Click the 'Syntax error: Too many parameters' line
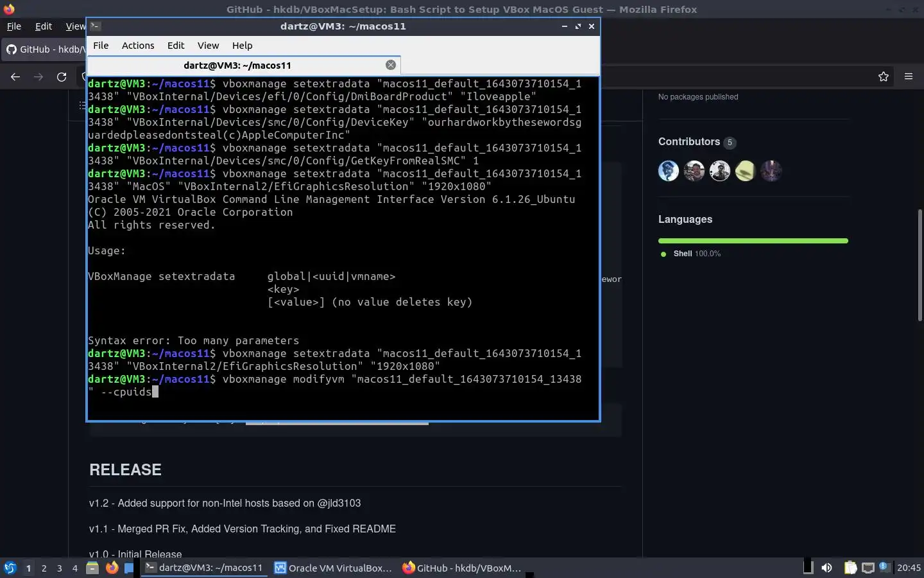 [x=194, y=340]
